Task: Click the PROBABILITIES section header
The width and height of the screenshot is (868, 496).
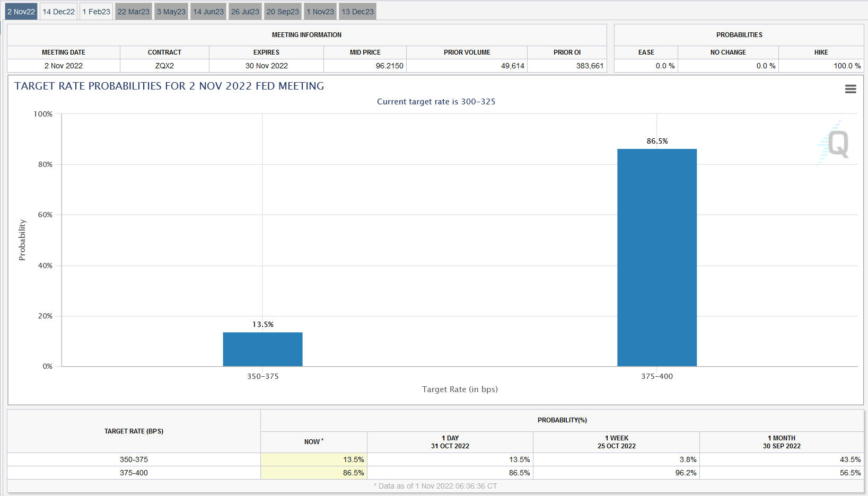Action: coord(739,35)
